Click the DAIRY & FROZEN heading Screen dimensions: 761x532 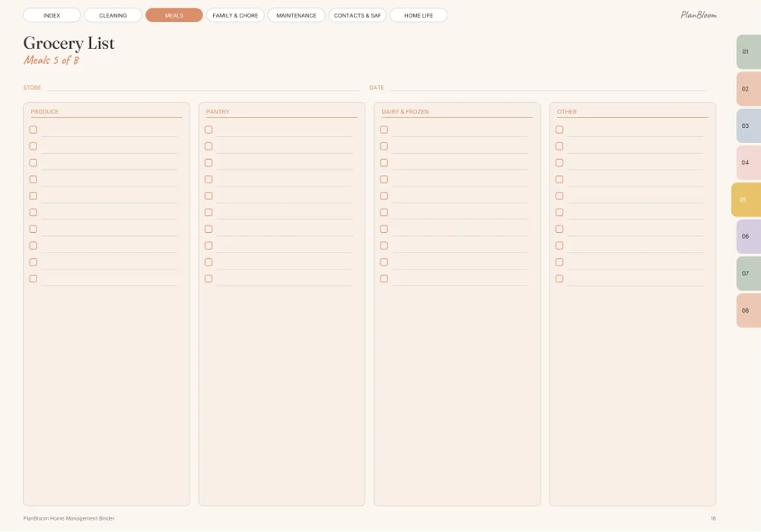point(406,112)
